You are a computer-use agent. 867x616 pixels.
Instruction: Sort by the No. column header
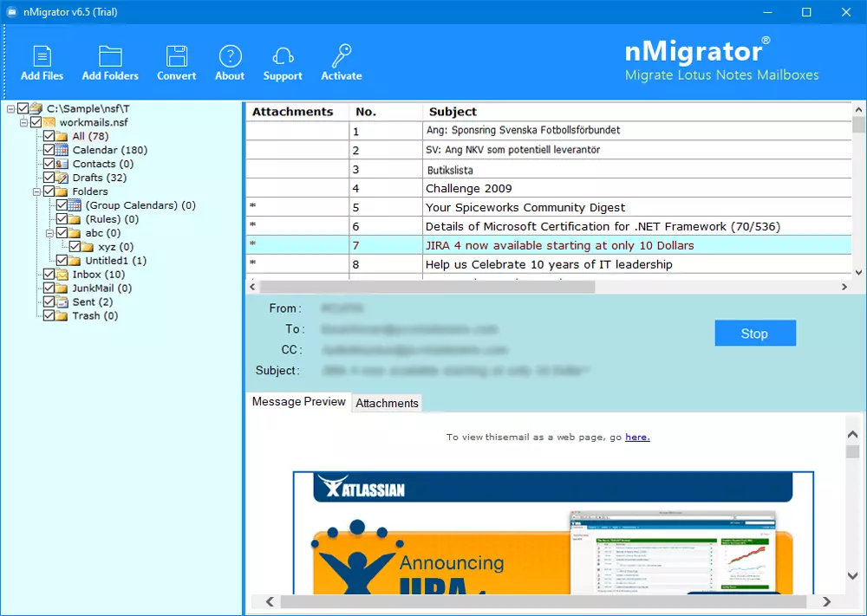click(386, 112)
